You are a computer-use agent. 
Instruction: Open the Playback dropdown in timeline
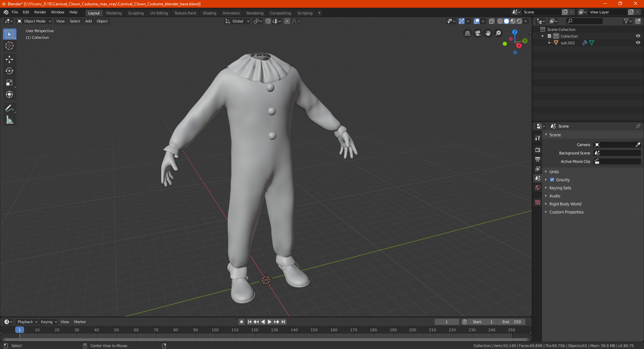coord(27,322)
